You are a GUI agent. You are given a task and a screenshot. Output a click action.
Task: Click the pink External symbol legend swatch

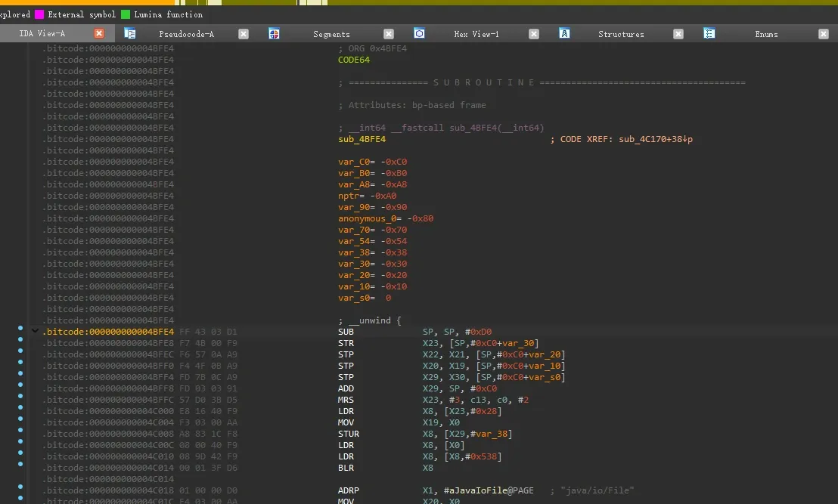click(39, 14)
